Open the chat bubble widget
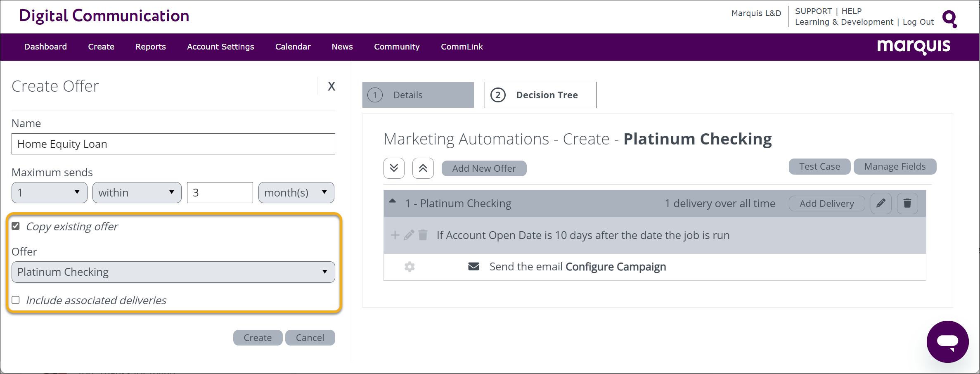The image size is (980, 374). (947, 341)
